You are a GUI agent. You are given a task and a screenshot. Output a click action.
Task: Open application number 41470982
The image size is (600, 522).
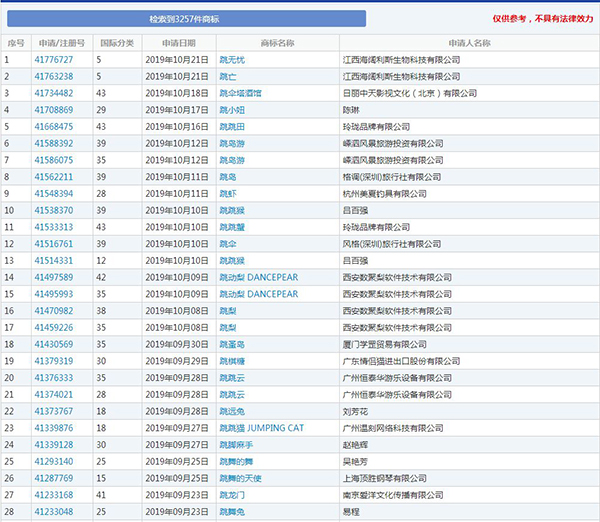pyautogui.click(x=54, y=311)
